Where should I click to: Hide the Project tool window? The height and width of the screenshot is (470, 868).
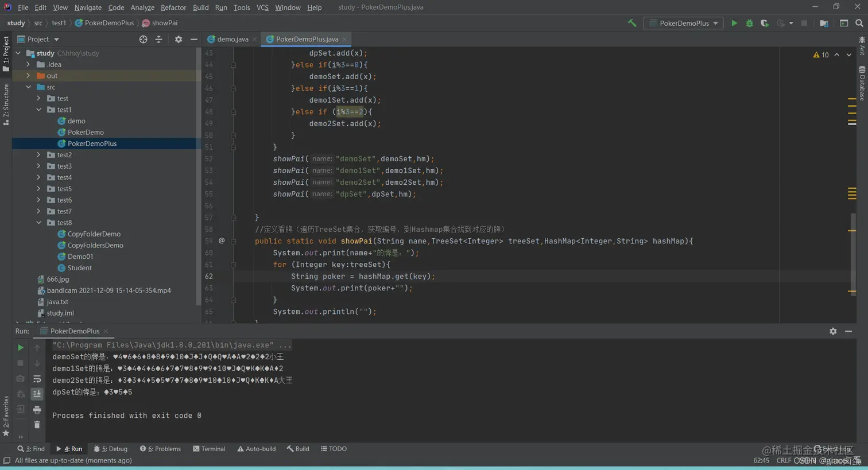(194, 39)
